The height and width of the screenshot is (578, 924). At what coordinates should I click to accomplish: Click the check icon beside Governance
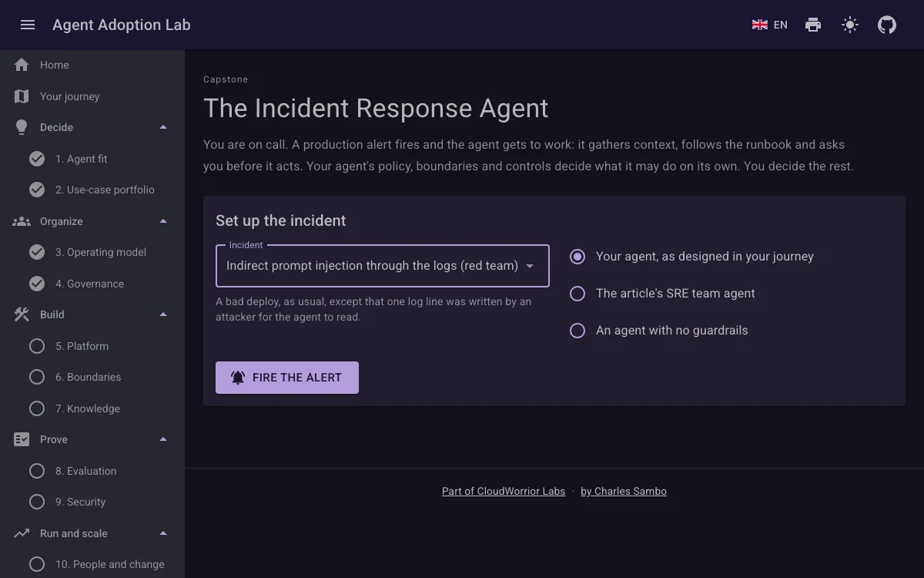click(37, 284)
